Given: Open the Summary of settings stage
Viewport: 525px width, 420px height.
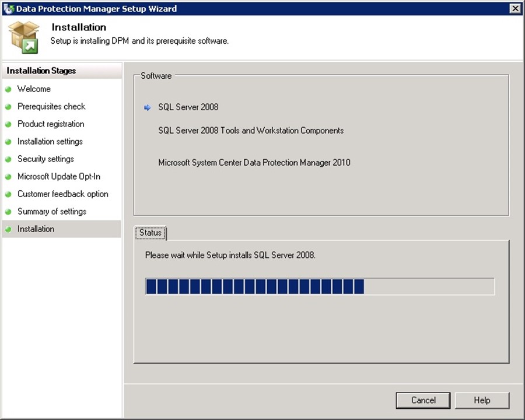Looking at the screenshot, I should pos(51,212).
